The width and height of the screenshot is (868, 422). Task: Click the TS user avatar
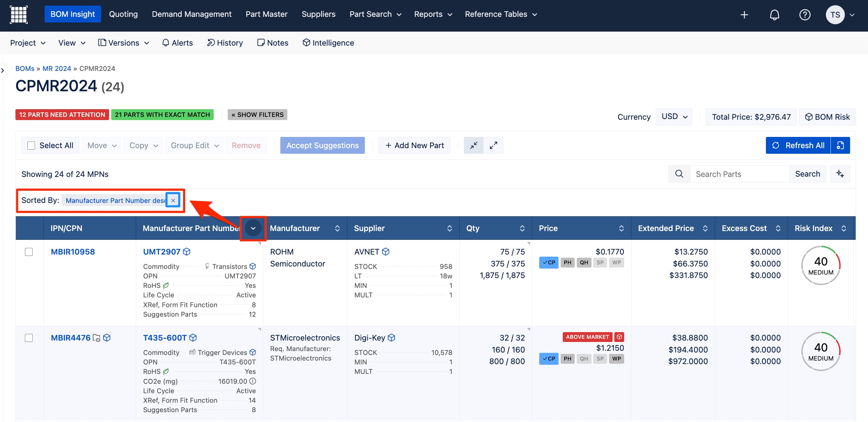coord(835,15)
